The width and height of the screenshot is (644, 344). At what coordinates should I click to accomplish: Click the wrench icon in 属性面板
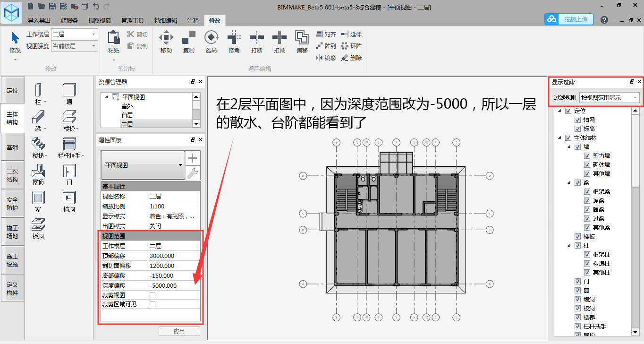[x=193, y=173]
